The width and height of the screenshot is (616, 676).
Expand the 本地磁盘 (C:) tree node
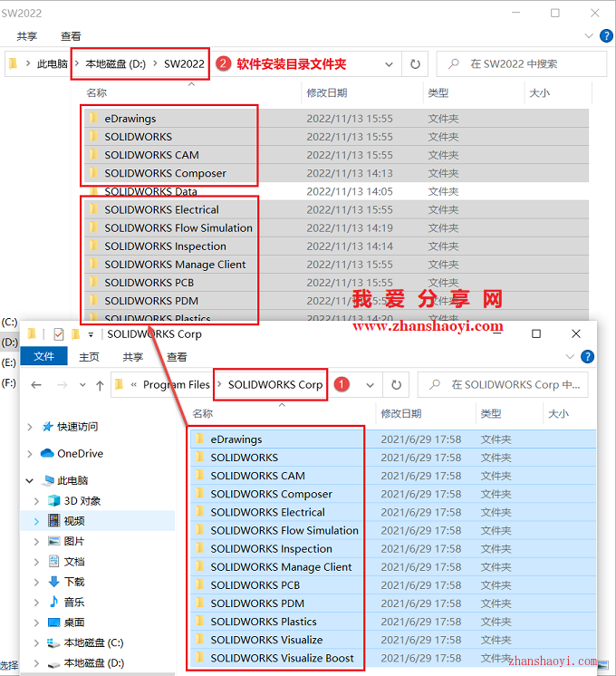pos(36,643)
